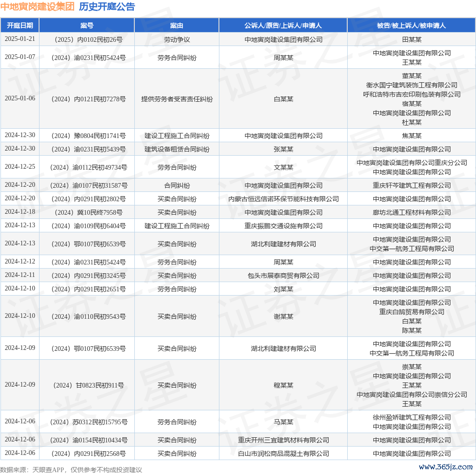
Task: Click the 公诉人/原告/上诉人/申请人 header
Action: (283, 26)
